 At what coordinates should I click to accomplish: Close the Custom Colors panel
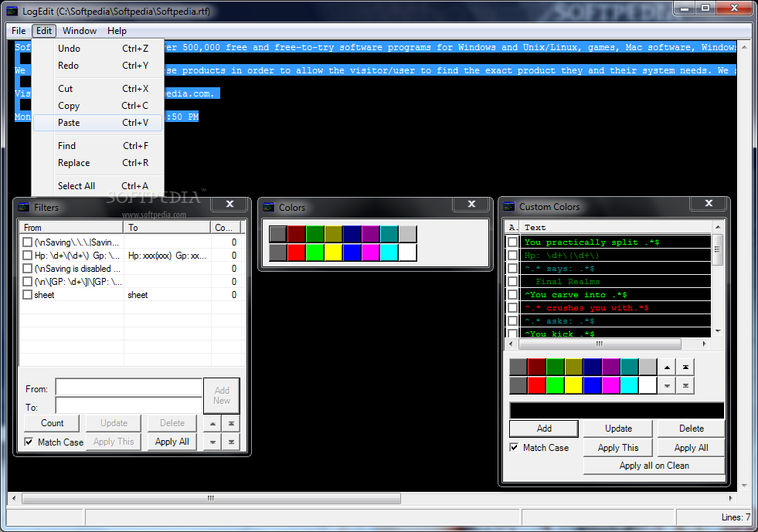709,203
